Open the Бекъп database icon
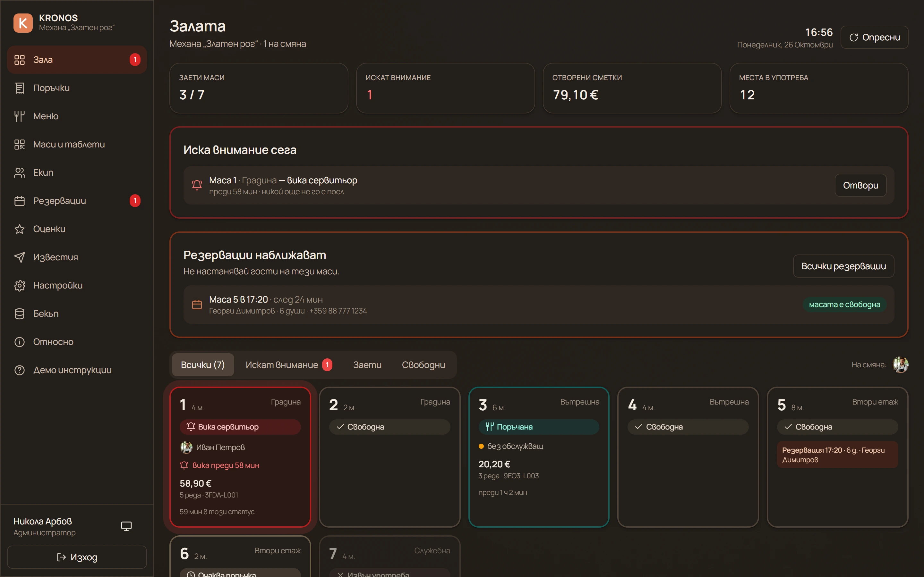The height and width of the screenshot is (577, 924). [20, 314]
